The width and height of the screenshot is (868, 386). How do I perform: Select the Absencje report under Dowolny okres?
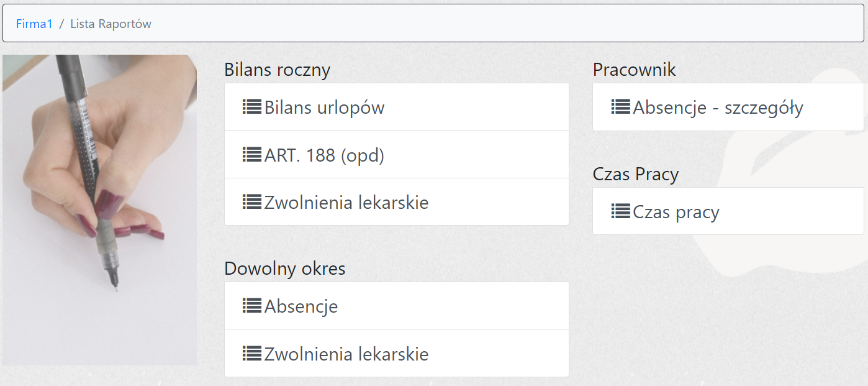301,306
